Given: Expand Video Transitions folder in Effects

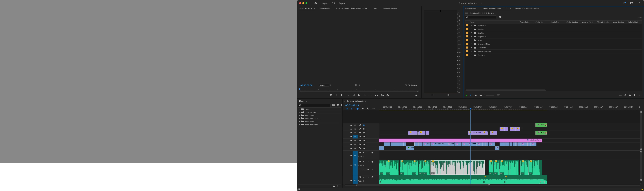Looking at the screenshot, I should (x=299, y=125).
